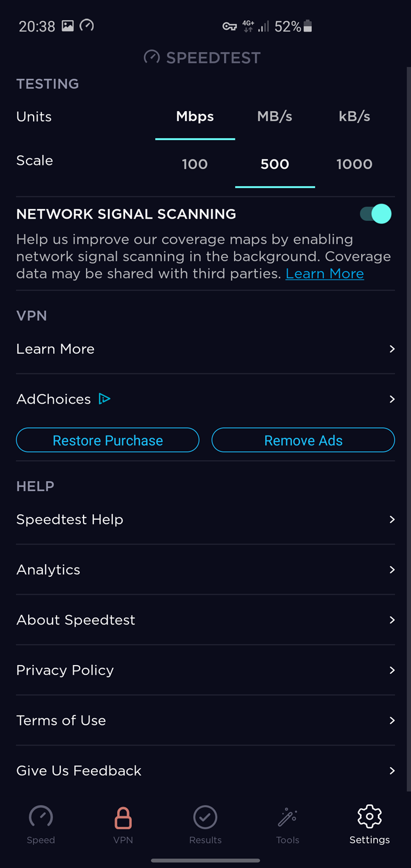Expand the VPN Learn More row chevron
The height and width of the screenshot is (868, 411).
click(x=392, y=349)
